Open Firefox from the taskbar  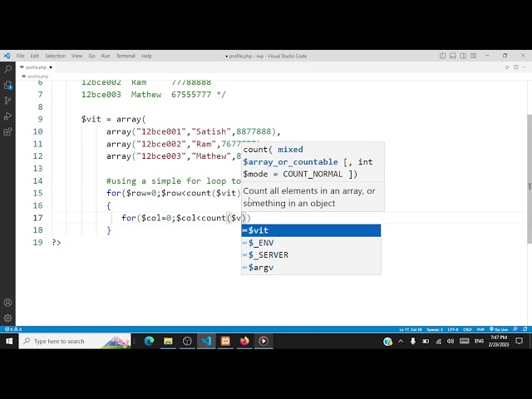(244, 341)
